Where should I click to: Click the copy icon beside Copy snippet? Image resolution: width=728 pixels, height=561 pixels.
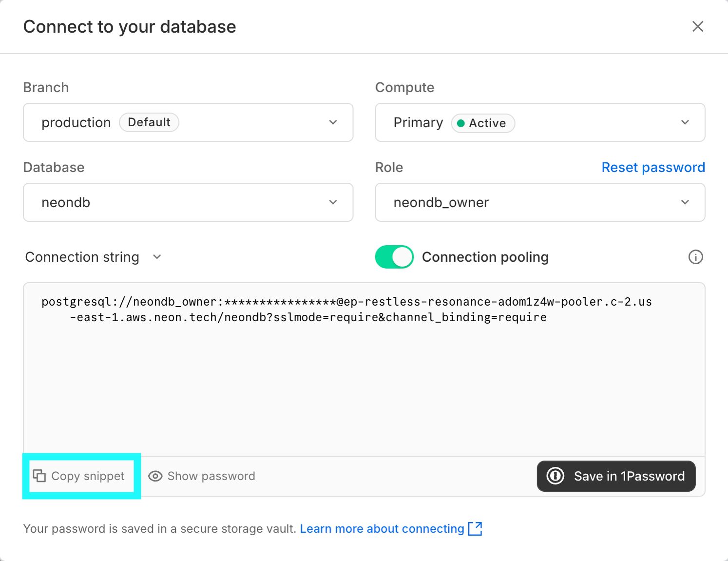(x=39, y=476)
